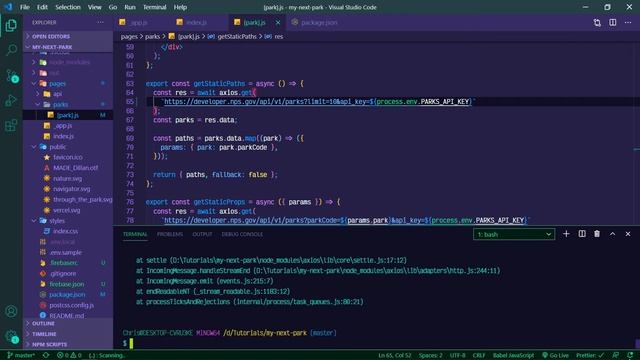Open the File menu

pos(25,7)
